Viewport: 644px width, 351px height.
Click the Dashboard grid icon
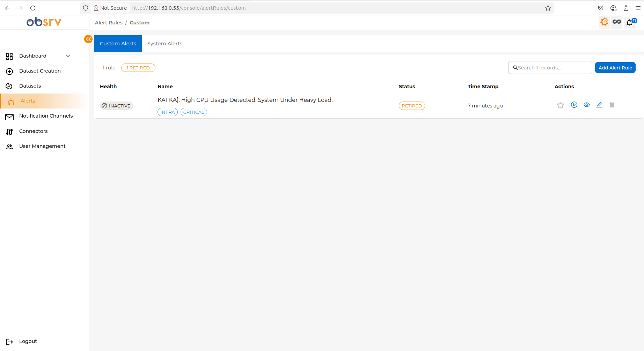[x=9, y=56]
